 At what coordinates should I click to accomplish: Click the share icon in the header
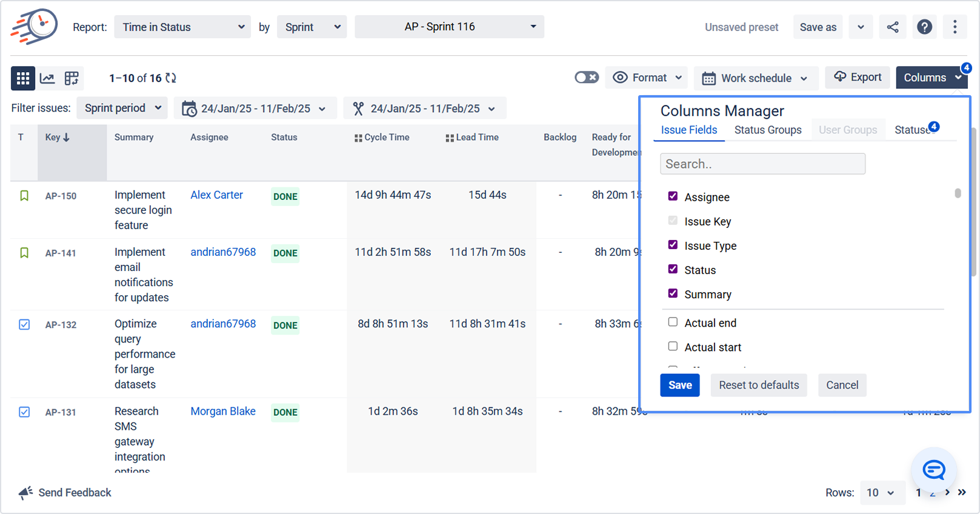(x=893, y=27)
